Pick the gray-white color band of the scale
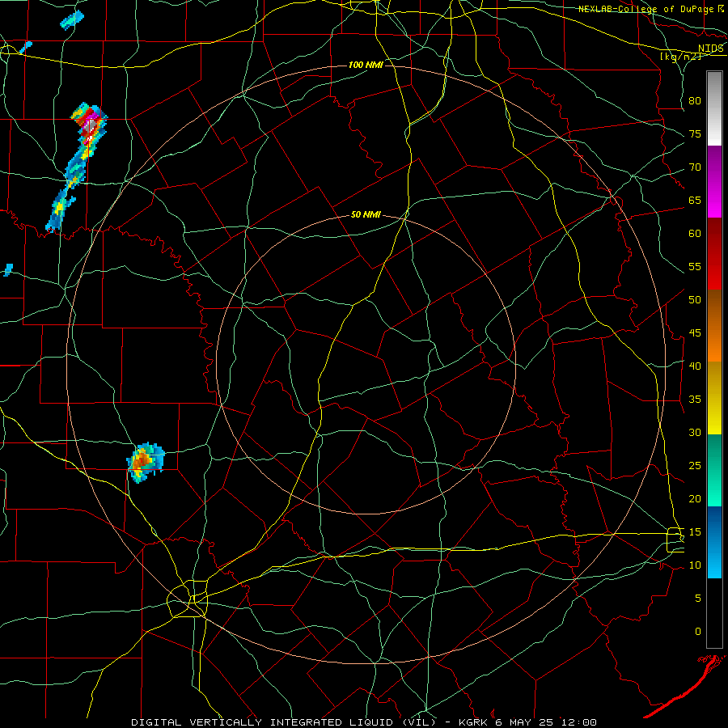Viewport: 728px width, 728px height. (x=714, y=108)
